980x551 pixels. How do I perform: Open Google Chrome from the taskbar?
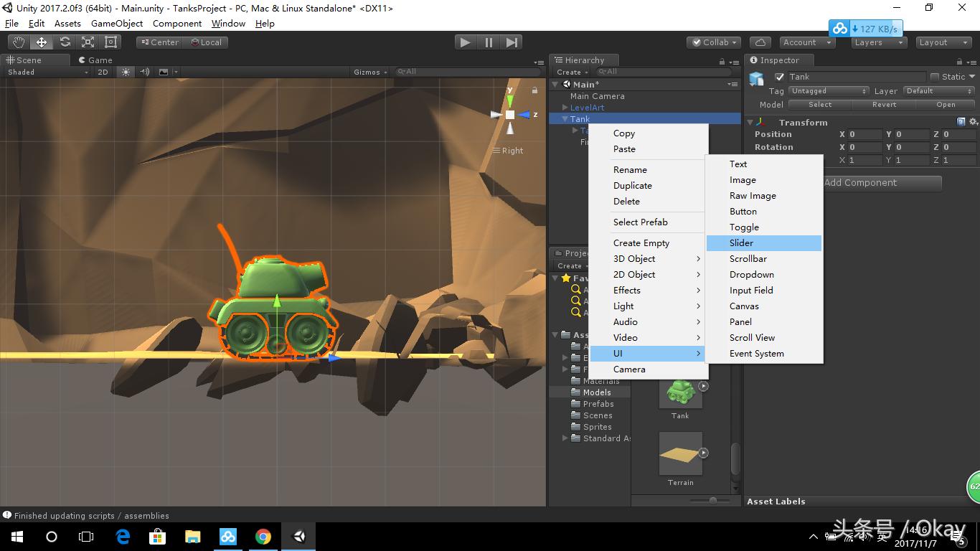click(263, 536)
